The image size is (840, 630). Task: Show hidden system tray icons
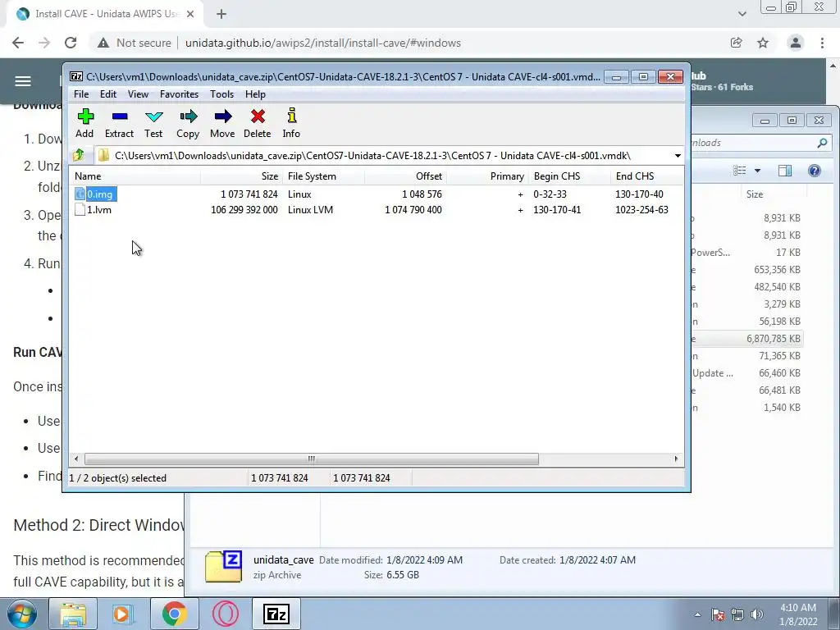pos(697,614)
